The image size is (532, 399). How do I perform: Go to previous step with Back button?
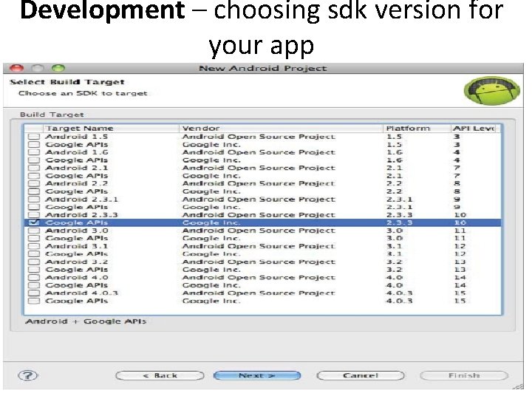(x=160, y=375)
